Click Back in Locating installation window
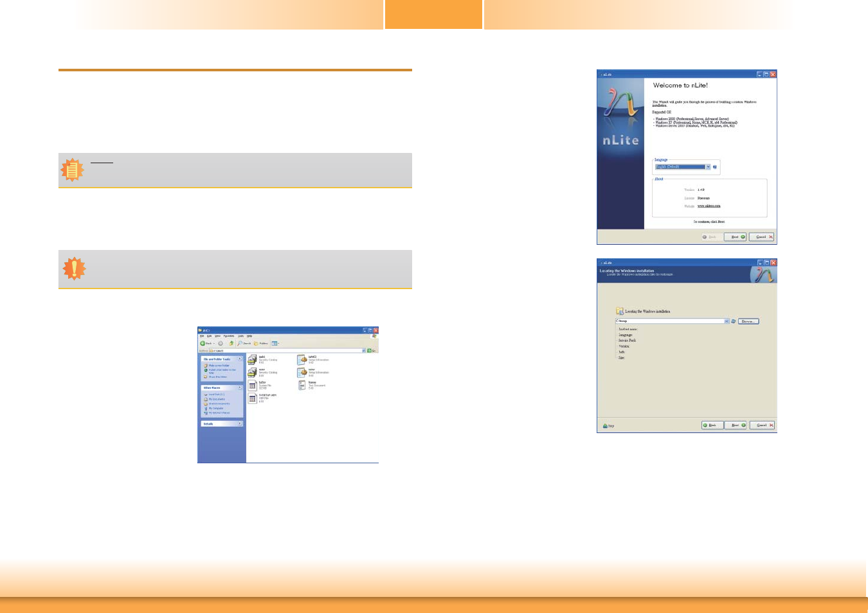The width and height of the screenshot is (868, 613). 712,425
